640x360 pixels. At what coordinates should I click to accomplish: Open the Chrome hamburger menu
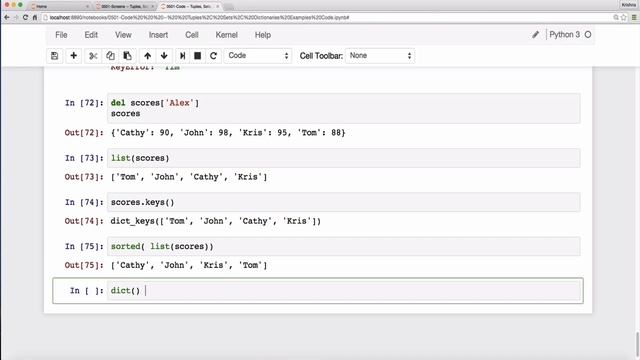pos(634,18)
